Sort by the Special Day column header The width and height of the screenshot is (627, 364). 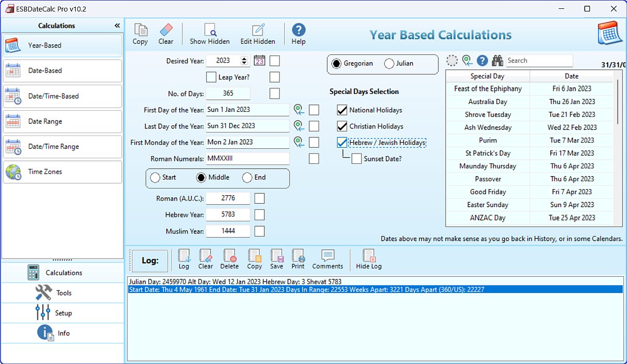click(487, 76)
